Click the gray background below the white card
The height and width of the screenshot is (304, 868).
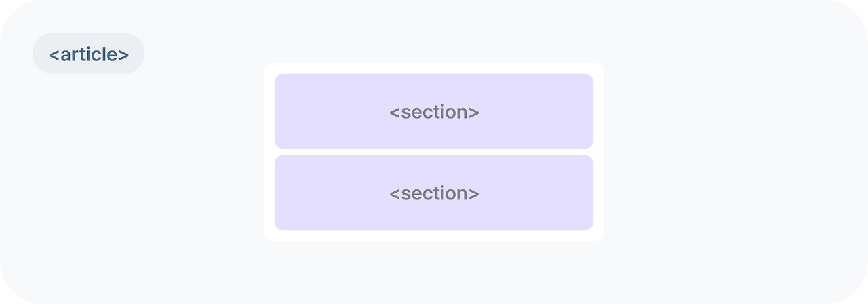pyautogui.click(x=434, y=271)
